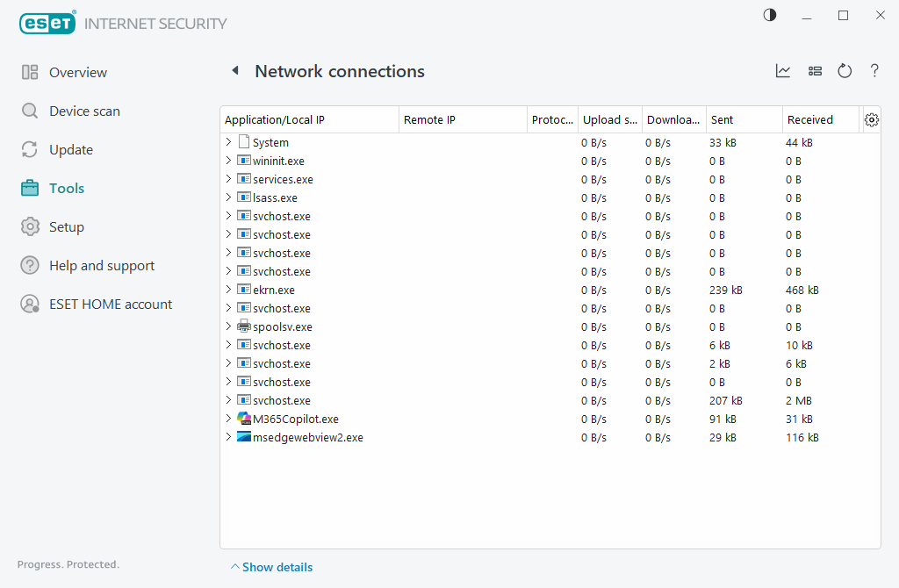Click the System file icon
The width and height of the screenshot is (899, 588).
[x=244, y=141]
